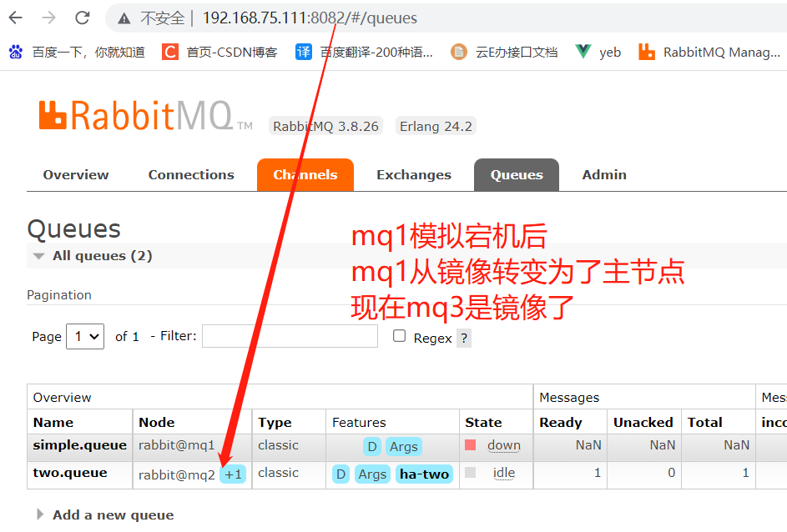The width and height of the screenshot is (787, 532).
Task: Switch to the Overview tab
Action: click(76, 174)
